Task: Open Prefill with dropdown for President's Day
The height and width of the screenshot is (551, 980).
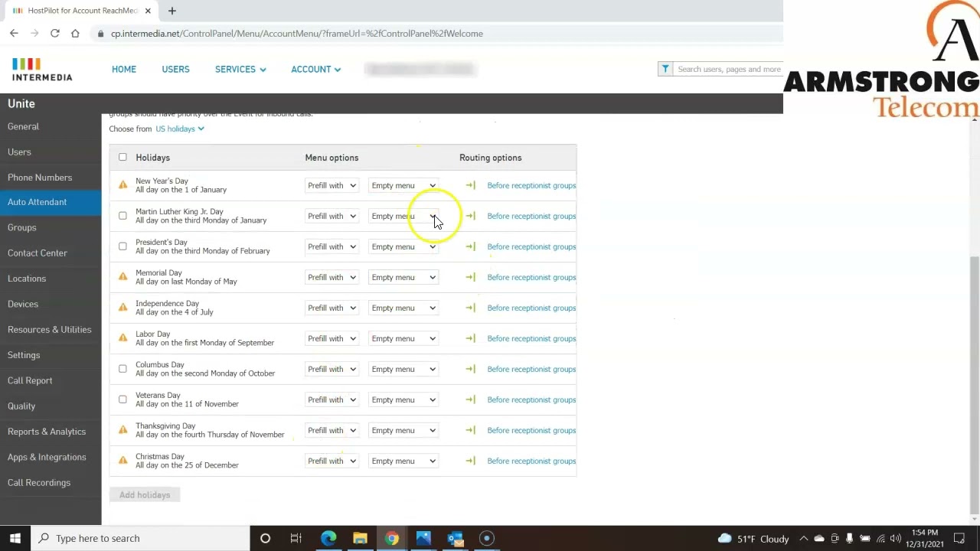Action: click(332, 246)
